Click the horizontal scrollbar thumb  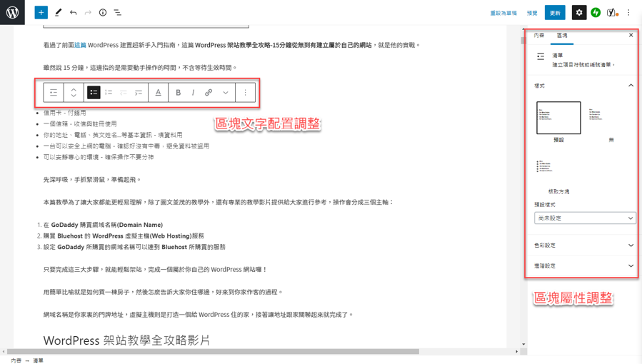click(x=213, y=351)
